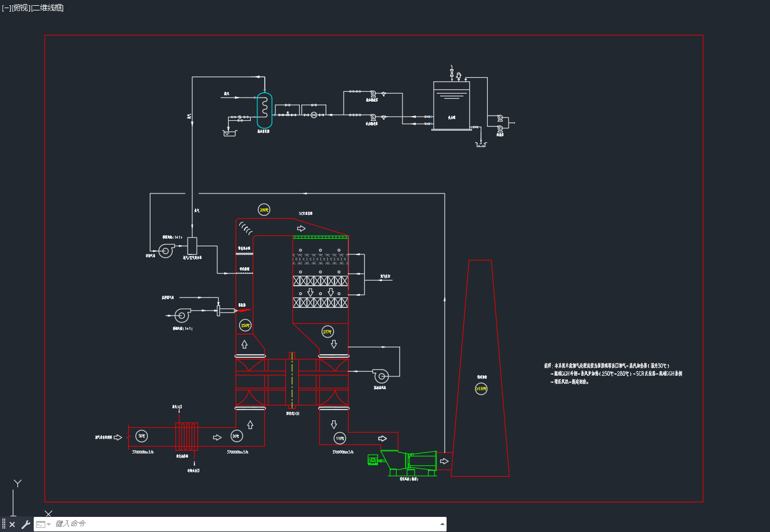The image size is (770, 532).
Task: Select the 370000Nm3/h label under 80℃ duct
Action: pyautogui.click(x=238, y=452)
